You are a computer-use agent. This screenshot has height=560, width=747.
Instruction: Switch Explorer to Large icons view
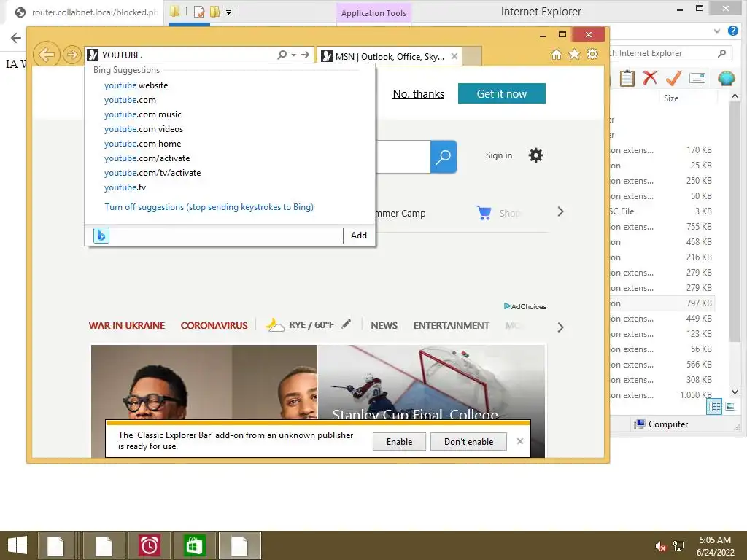click(730, 407)
